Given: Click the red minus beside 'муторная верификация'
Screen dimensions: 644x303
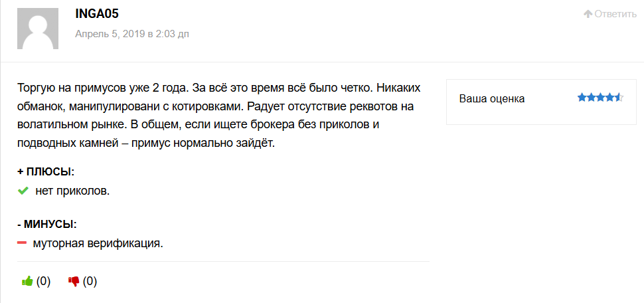Looking at the screenshot, I should point(22,243).
